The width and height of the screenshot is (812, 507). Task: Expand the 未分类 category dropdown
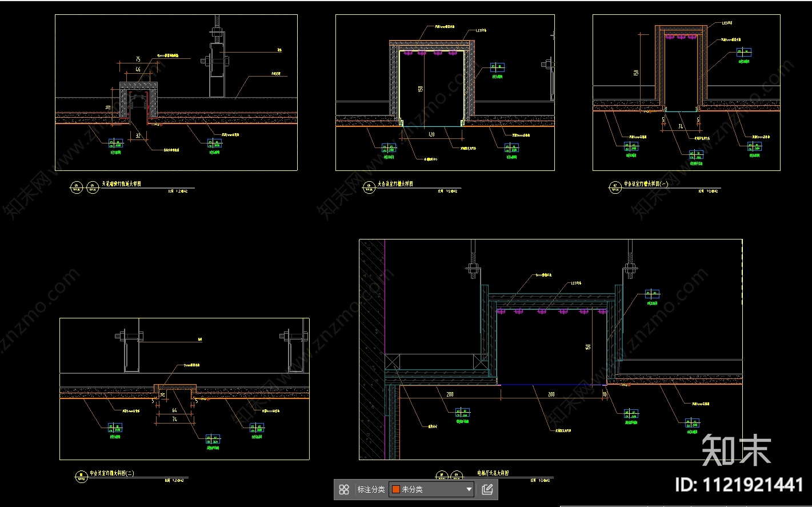tap(431, 489)
